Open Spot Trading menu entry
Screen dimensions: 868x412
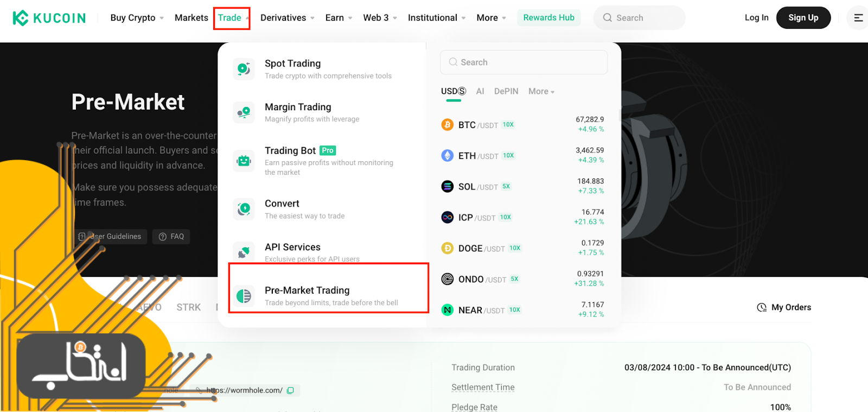click(323, 69)
